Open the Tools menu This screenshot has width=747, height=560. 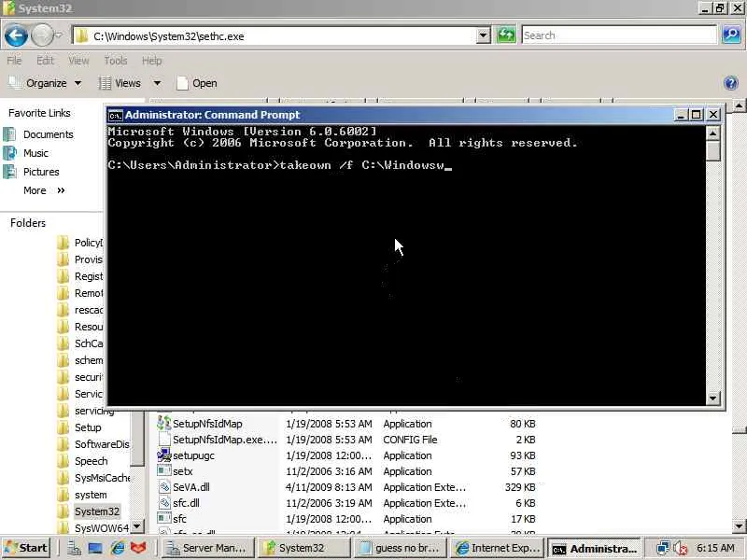point(116,61)
